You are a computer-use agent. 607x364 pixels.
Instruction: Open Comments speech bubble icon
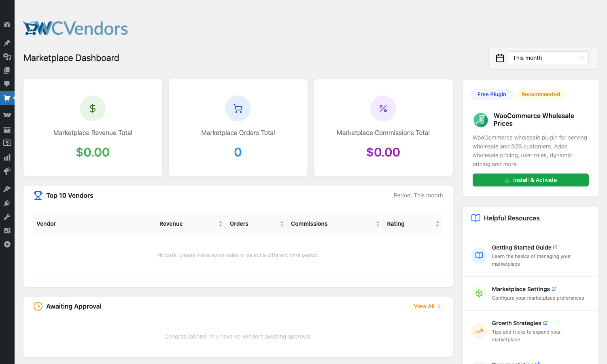[x=7, y=84]
